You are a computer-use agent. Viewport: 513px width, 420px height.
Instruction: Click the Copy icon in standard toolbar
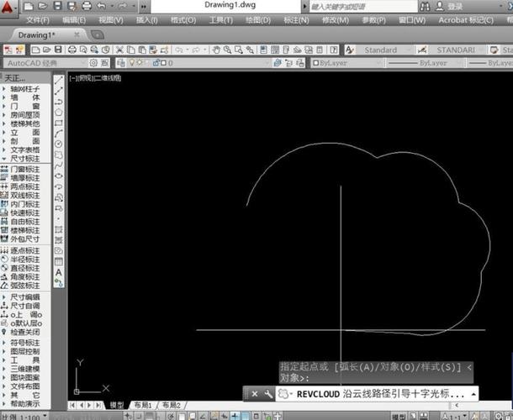[x=131, y=50]
